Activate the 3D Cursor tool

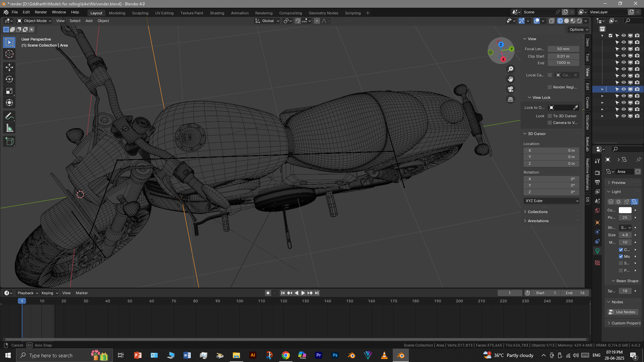tap(9, 54)
